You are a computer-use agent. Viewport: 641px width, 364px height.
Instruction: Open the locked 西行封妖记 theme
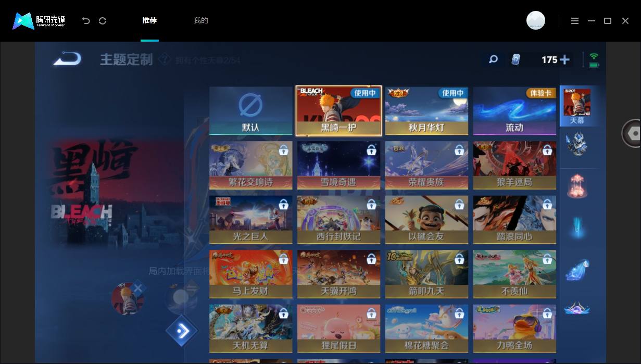click(x=338, y=220)
